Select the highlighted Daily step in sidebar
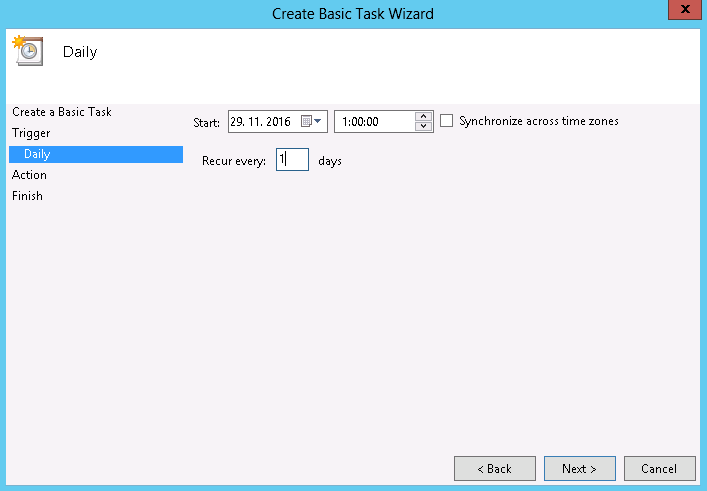The image size is (707, 491). 37,154
